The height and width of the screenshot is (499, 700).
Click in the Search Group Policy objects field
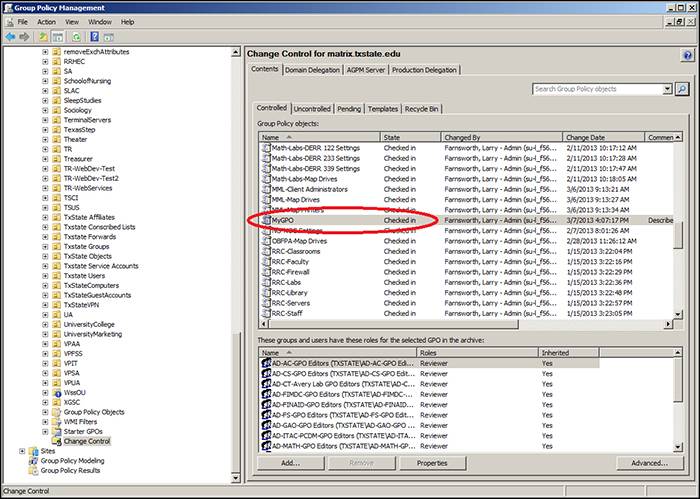597,89
